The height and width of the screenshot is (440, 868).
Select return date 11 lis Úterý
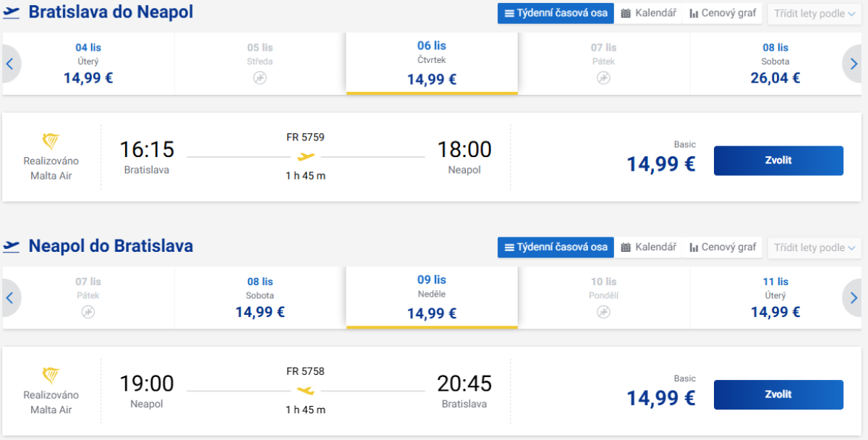(x=775, y=297)
